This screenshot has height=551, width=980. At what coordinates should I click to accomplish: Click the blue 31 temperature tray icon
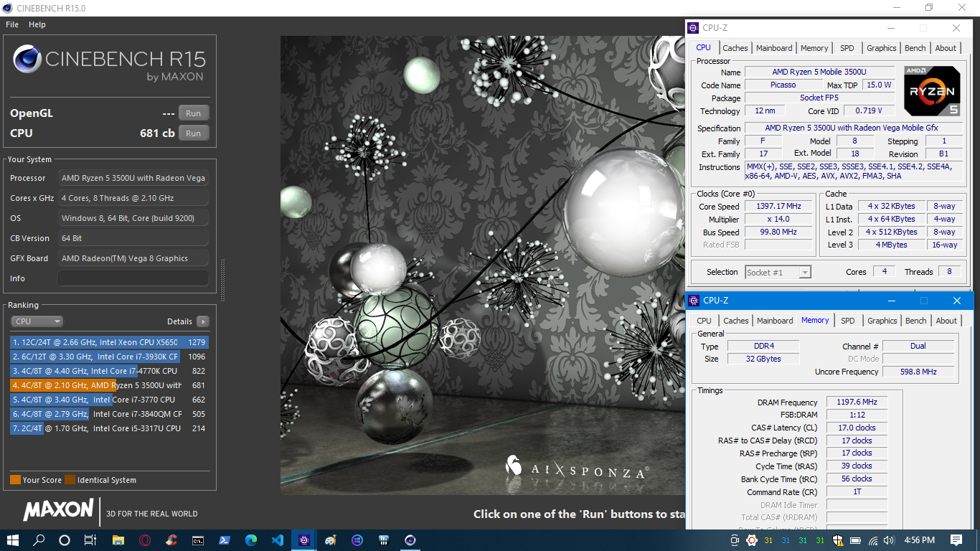click(x=786, y=540)
